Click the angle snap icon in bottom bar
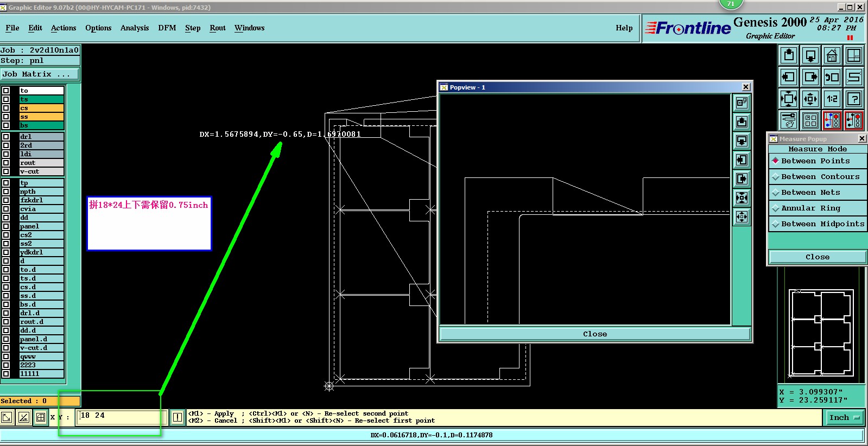The image size is (868, 446). pos(23,417)
